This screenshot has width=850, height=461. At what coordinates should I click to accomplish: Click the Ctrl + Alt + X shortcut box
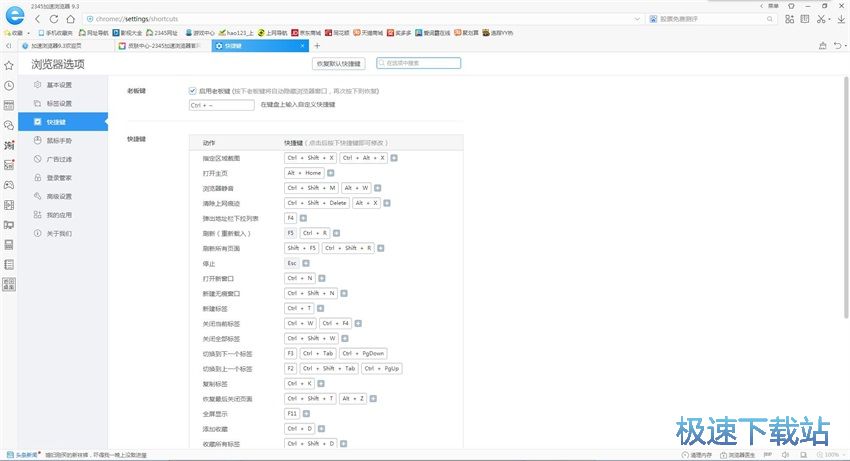pyautogui.click(x=364, y=158)
